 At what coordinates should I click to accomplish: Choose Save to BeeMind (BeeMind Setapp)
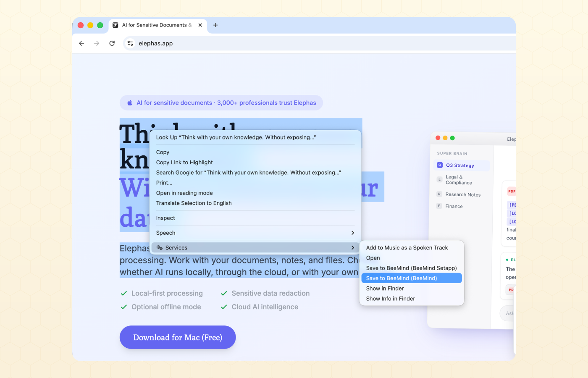(x=412, y=268)
